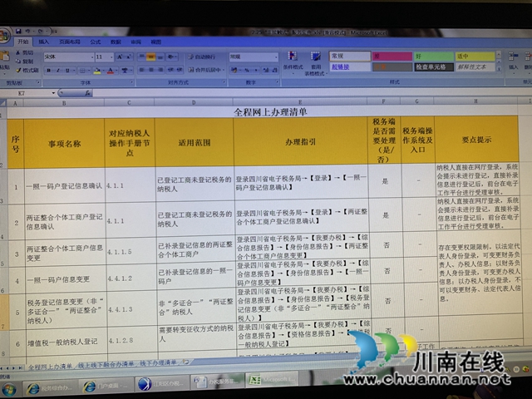Open Windows Start button on taskbar
Screen dimensions: 532x399
(x=8, y=388)
